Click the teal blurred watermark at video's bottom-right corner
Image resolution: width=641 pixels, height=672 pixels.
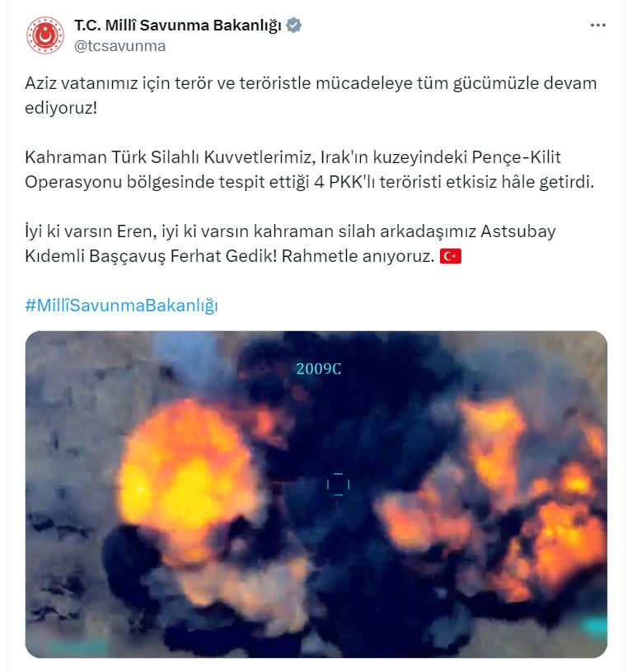click(596, 627)
